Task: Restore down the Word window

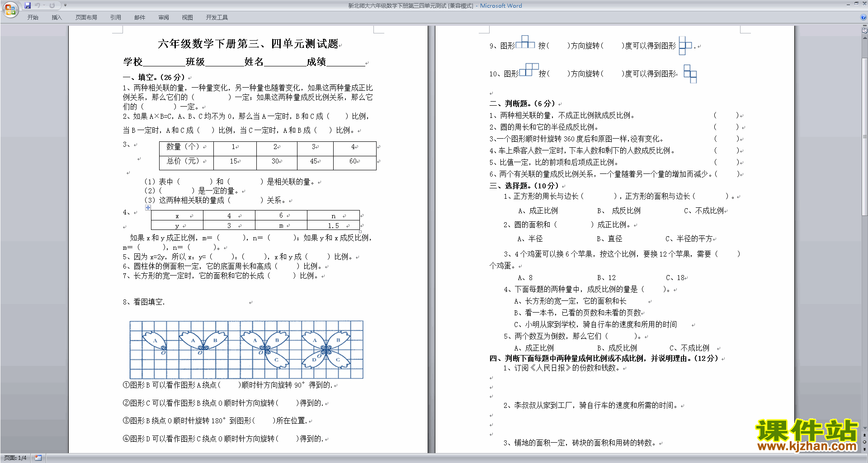Action: 856,4
